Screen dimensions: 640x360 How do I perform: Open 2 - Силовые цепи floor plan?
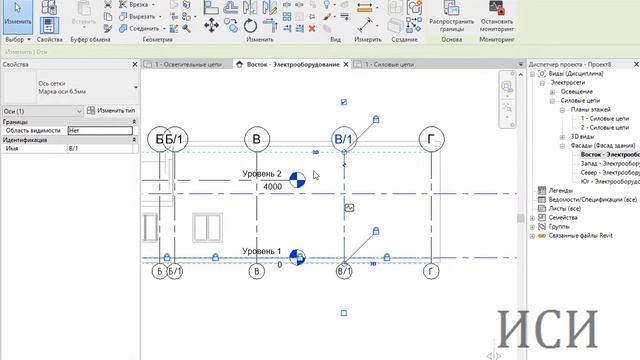[x=605, y=128]
